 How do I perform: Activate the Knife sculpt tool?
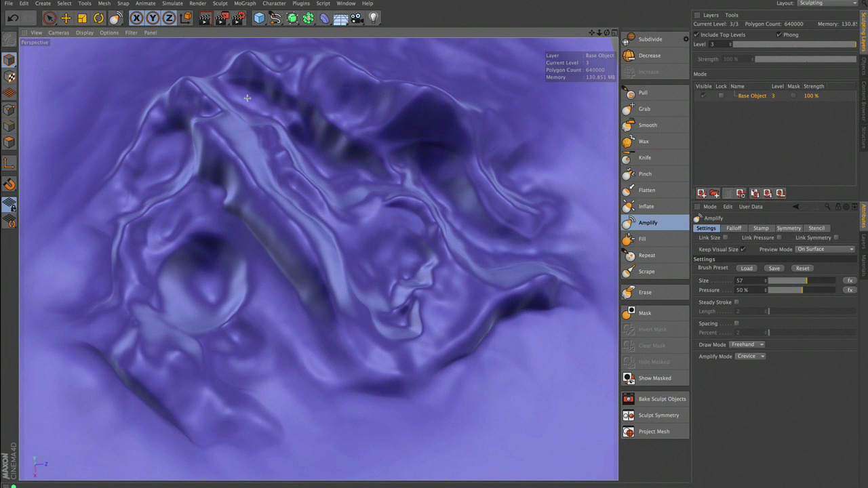click(644, 158)
